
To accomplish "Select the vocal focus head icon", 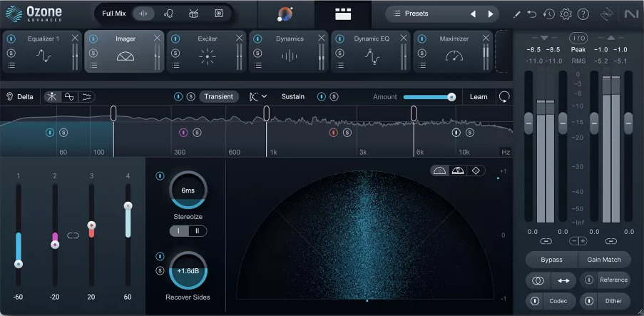I will [169, 14].
